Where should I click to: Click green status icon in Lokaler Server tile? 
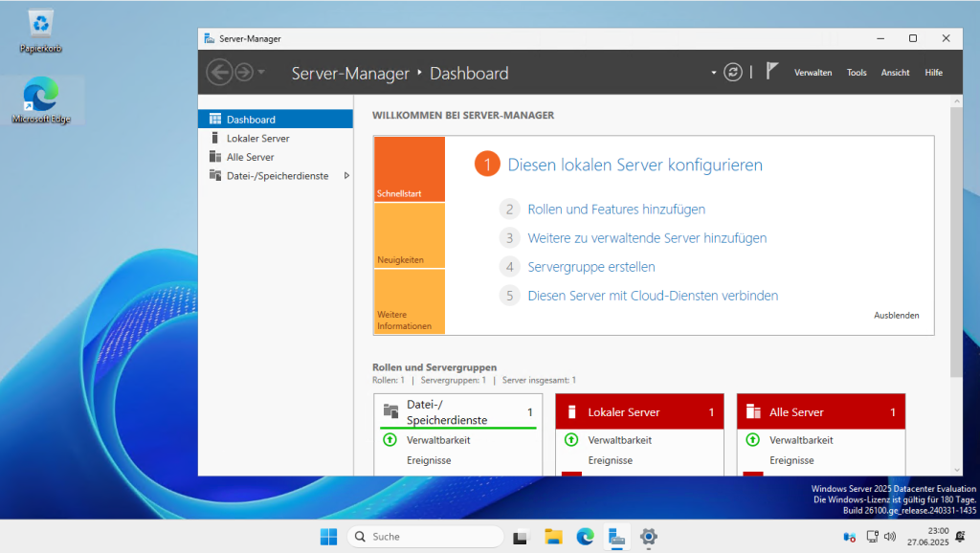point(571,440)
